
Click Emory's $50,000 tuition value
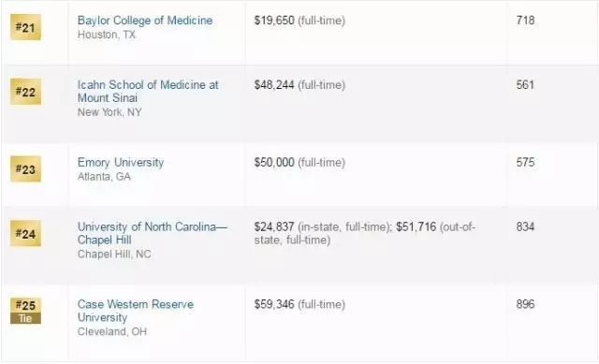pos(274,162)
